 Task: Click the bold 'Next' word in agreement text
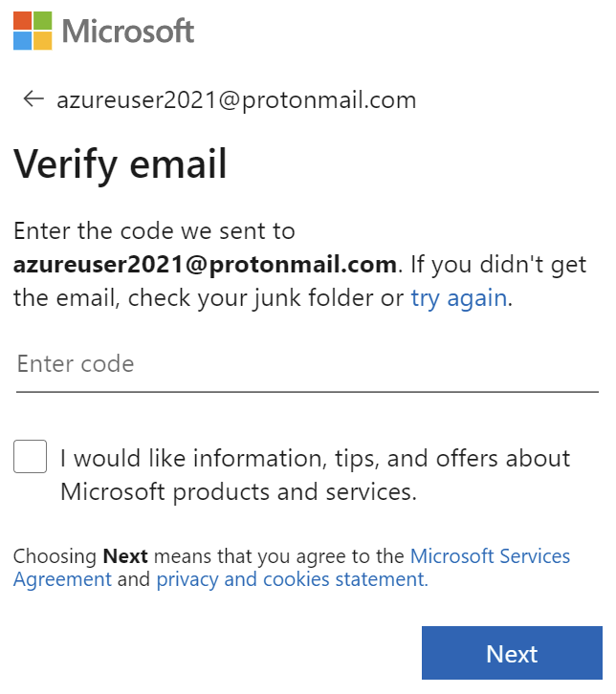[125, 556]
